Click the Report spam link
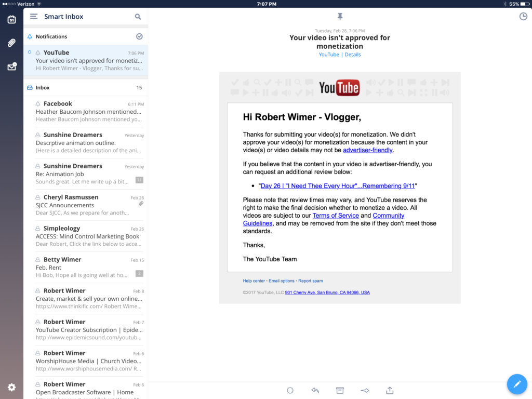Viewport: 532px width, 399px height. (311, 281)
